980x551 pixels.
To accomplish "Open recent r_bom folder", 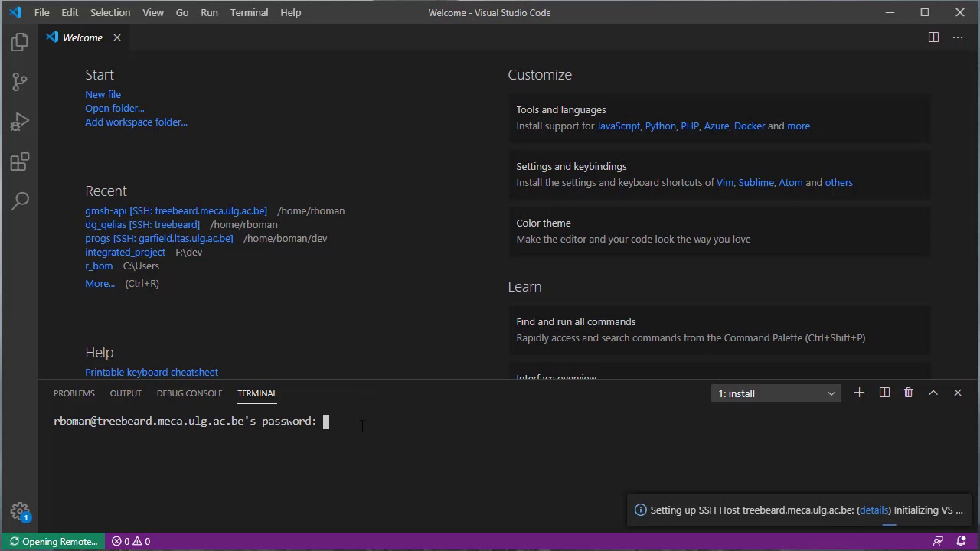I will click(99, 266).
